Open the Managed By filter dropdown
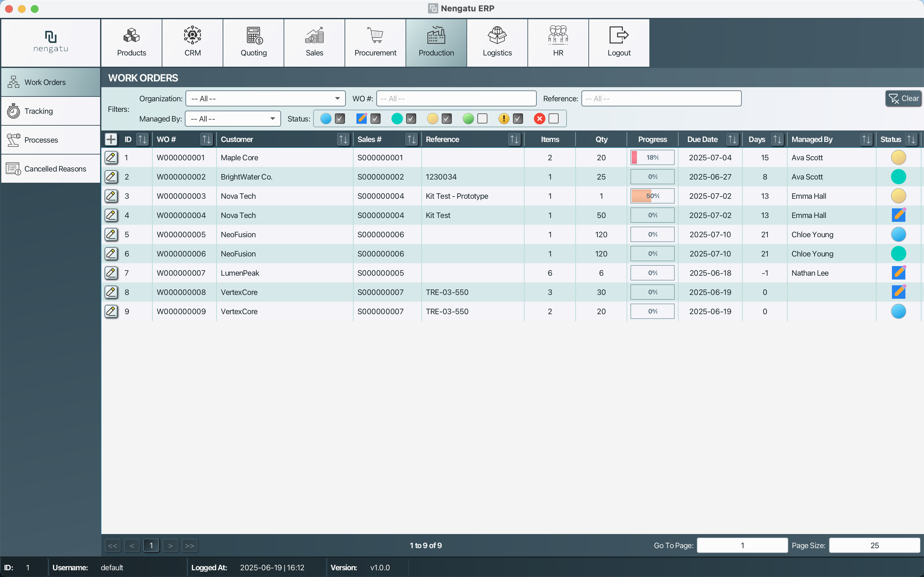 pos(272,119)
